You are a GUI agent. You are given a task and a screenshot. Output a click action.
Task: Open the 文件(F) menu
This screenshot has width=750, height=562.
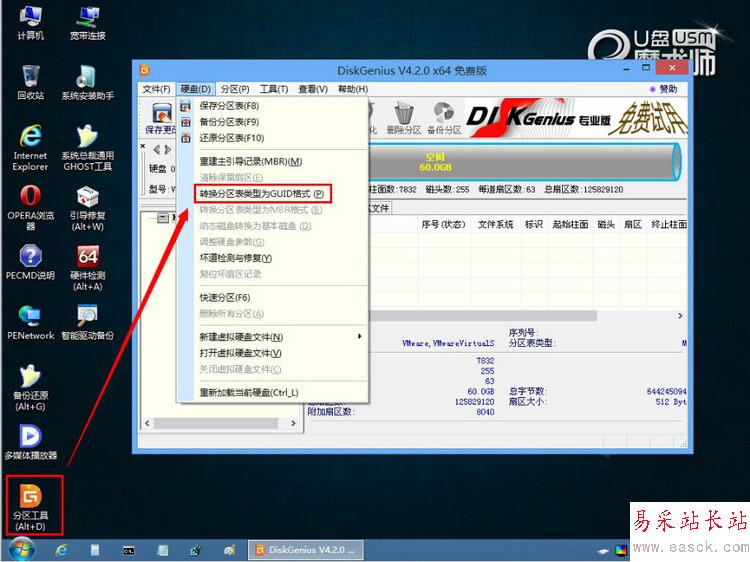156,89
